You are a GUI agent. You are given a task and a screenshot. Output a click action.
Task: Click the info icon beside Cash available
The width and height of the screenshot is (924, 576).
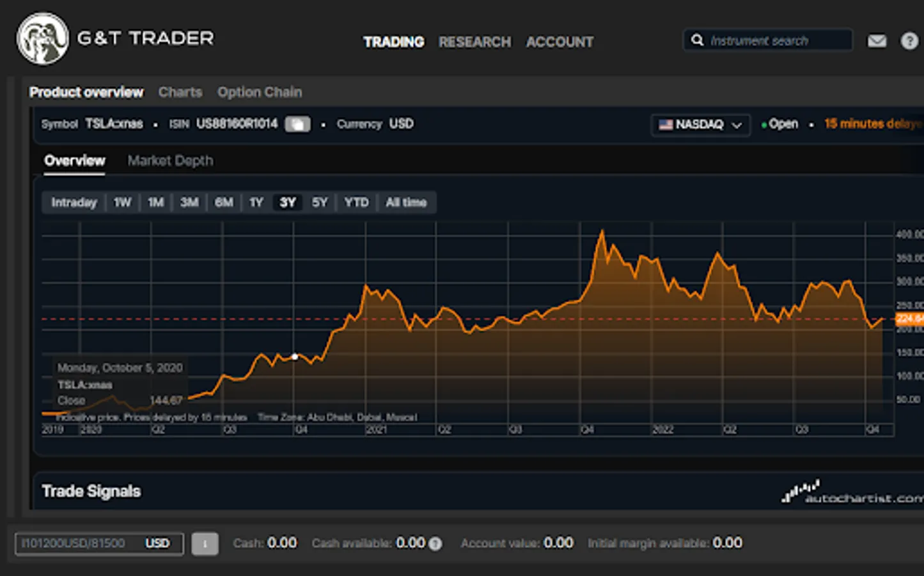point(435,544)
